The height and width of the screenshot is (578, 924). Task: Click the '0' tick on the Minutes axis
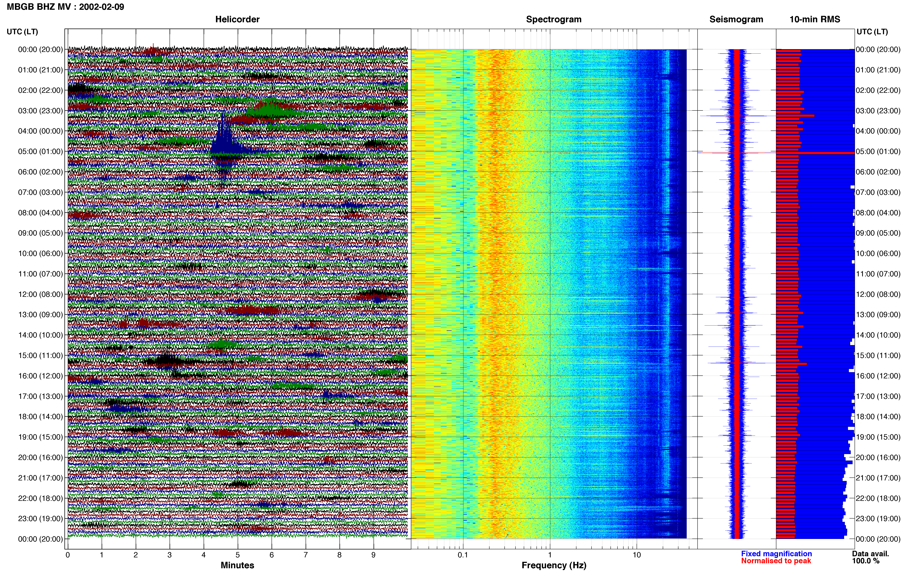tap(68, 555)
